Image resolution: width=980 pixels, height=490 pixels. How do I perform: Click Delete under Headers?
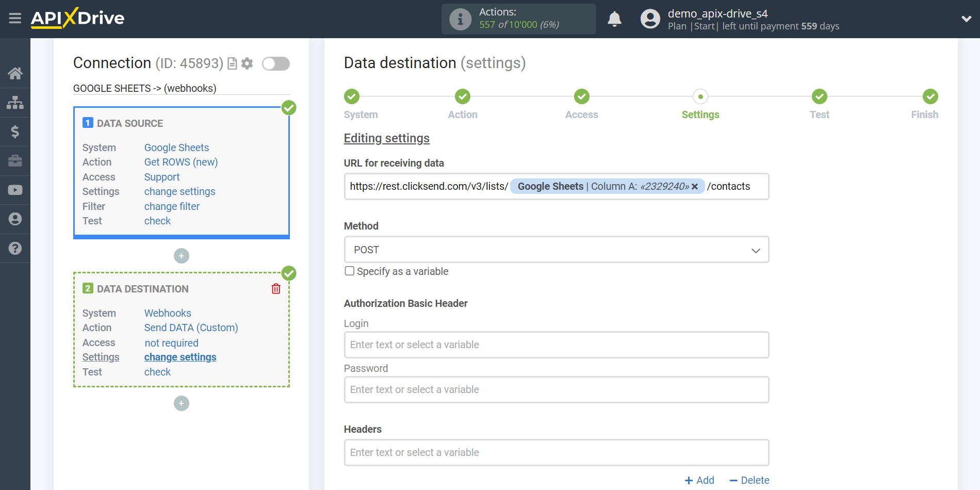[x=749, y=480]
